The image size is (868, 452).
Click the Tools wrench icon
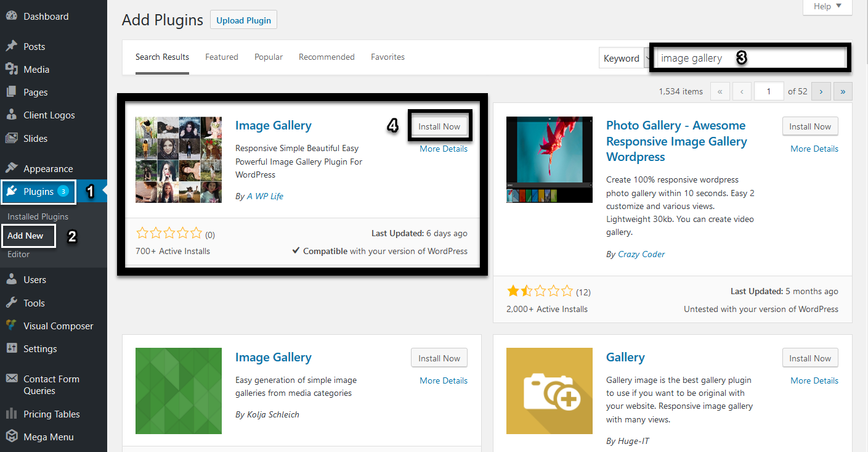pyautogui.click(x=11, y=303)
